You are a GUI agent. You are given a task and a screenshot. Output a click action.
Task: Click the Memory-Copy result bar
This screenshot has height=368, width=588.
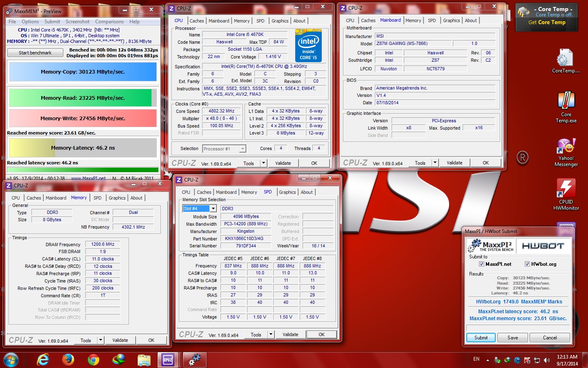point(83,72)
